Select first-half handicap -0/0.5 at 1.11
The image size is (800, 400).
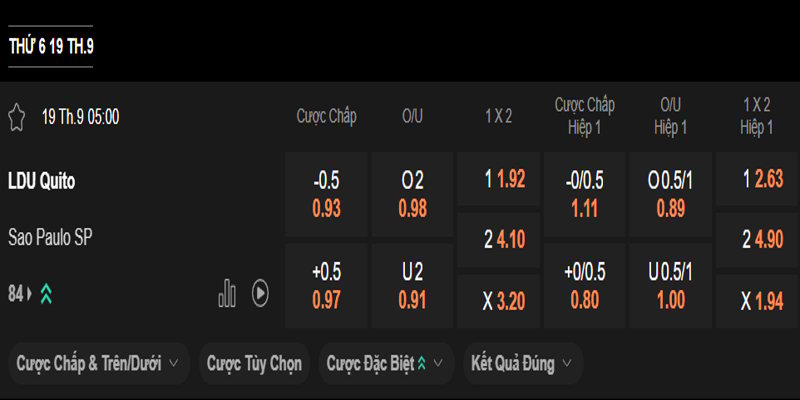(584, 194)
